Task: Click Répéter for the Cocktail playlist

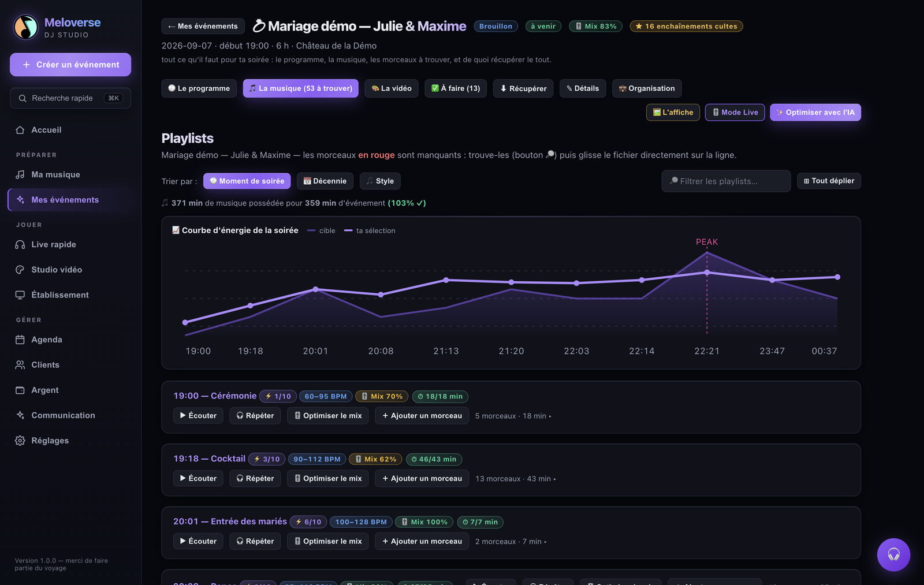Action: click(x=255, y=479)
